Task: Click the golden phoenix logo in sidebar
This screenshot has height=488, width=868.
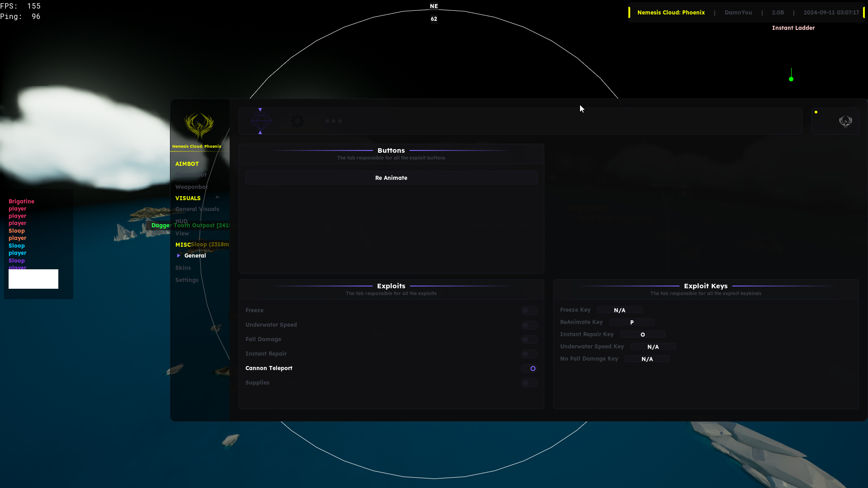Action: click(x=199, y=125)
